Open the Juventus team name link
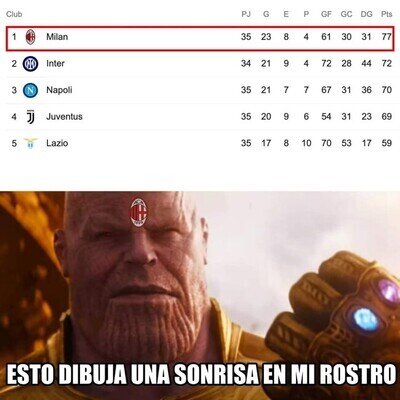Image resolution: width=400 pixels, height=400 pixels. point(64,117)
